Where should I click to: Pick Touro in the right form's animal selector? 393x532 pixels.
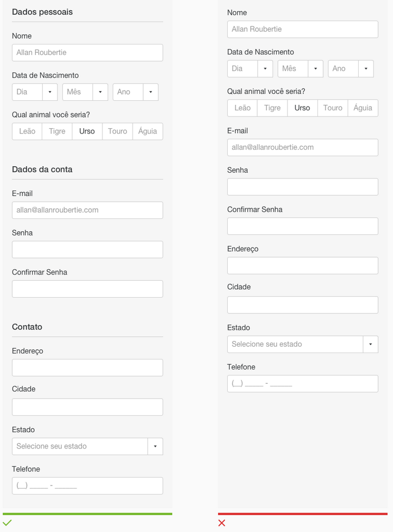tap(333, 108)
